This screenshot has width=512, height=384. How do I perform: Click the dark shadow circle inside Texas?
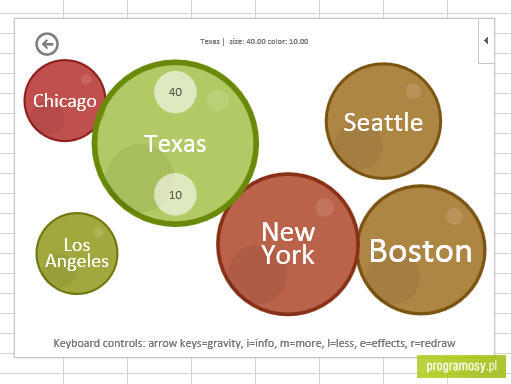(140, 178)
